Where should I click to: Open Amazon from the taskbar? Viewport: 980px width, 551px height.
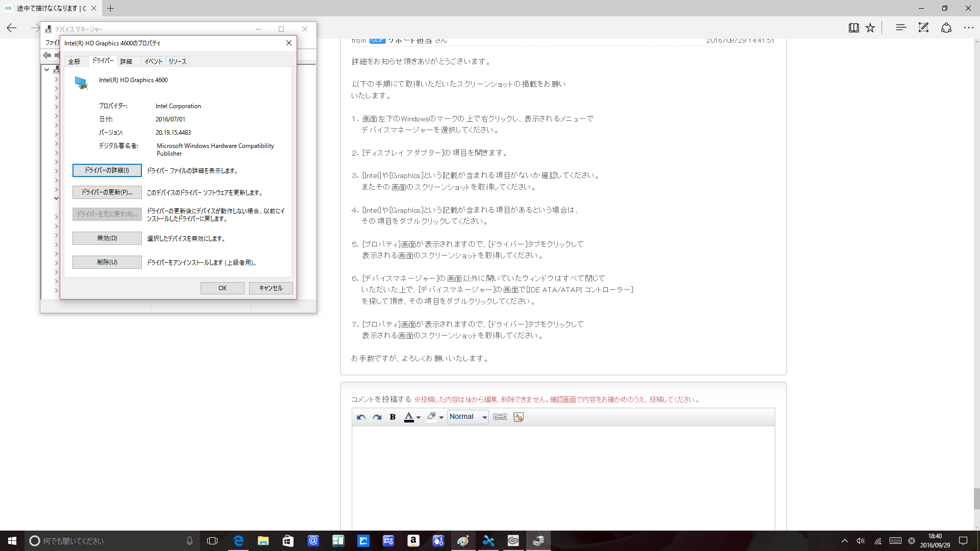point(413,541)
